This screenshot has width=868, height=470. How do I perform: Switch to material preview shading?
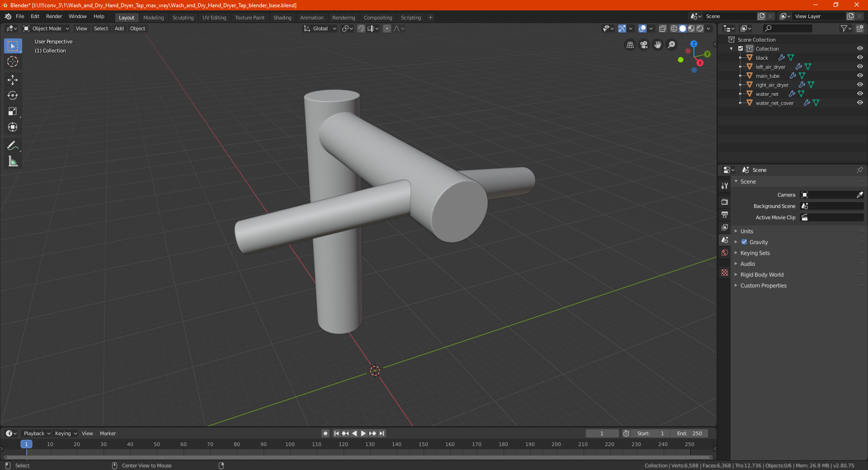click(691, 28)
